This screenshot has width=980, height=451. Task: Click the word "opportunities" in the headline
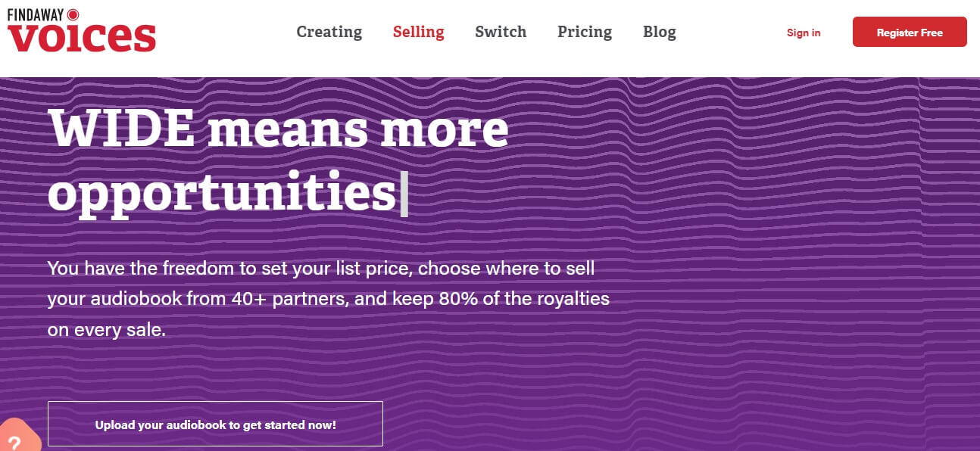(222, 192)
